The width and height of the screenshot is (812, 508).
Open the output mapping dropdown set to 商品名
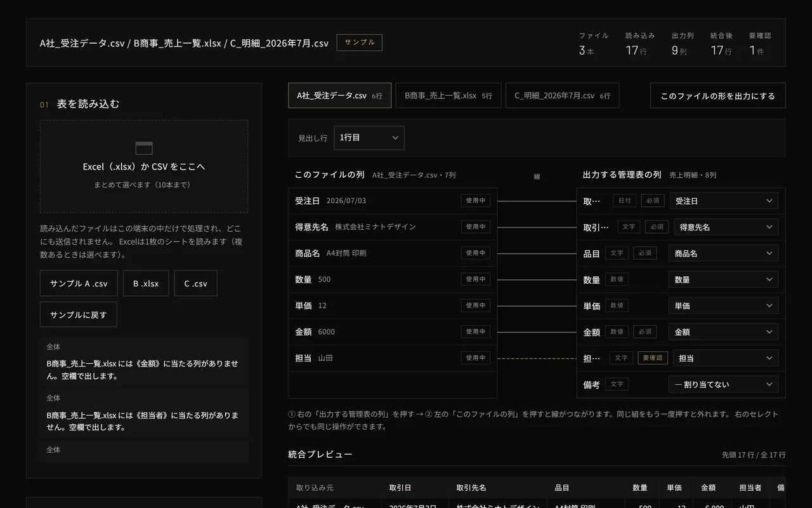coord(724,253)
